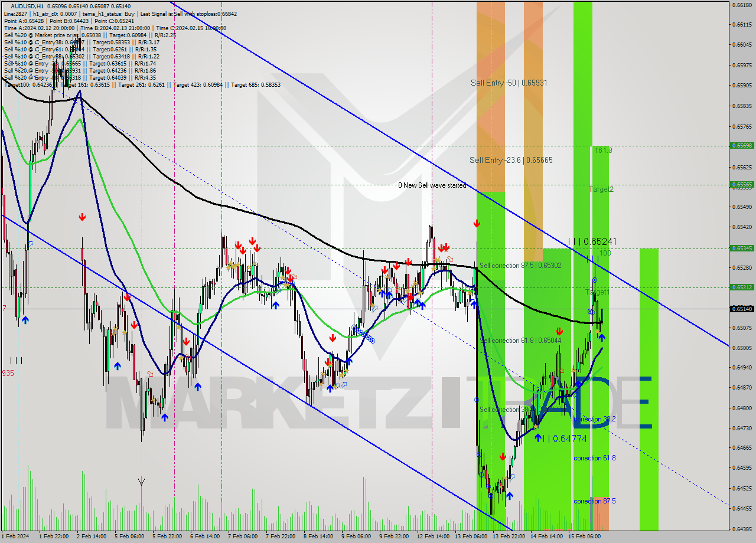Click the '| | | 0.65241' point label

592,241
